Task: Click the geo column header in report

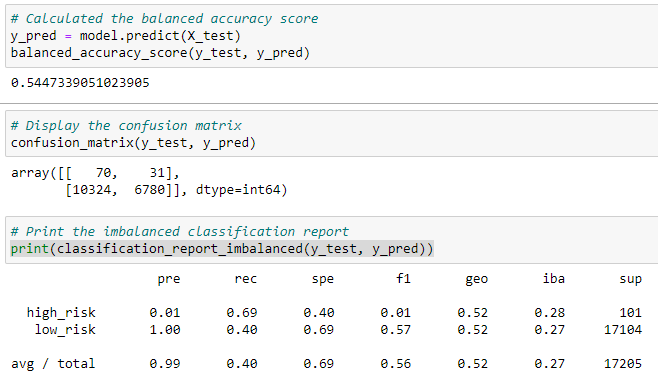Action: (477, 279)
